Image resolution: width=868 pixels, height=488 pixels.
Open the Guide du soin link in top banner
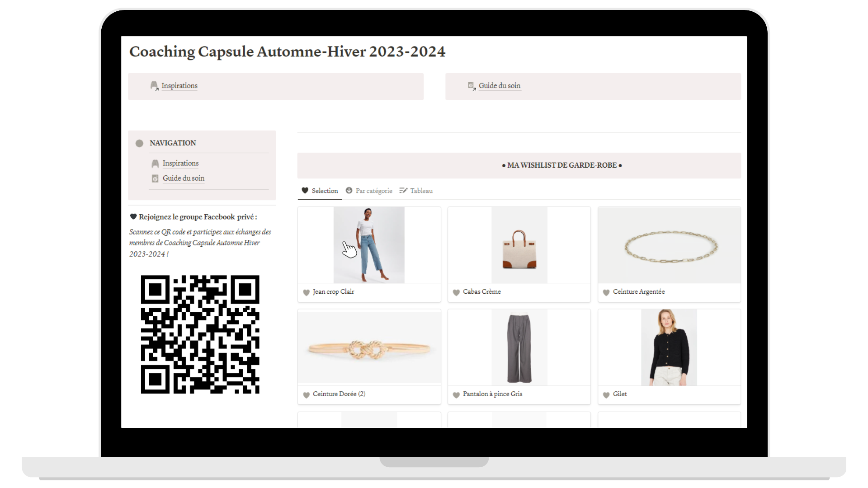pyautogui.click(x=500, y=85)
